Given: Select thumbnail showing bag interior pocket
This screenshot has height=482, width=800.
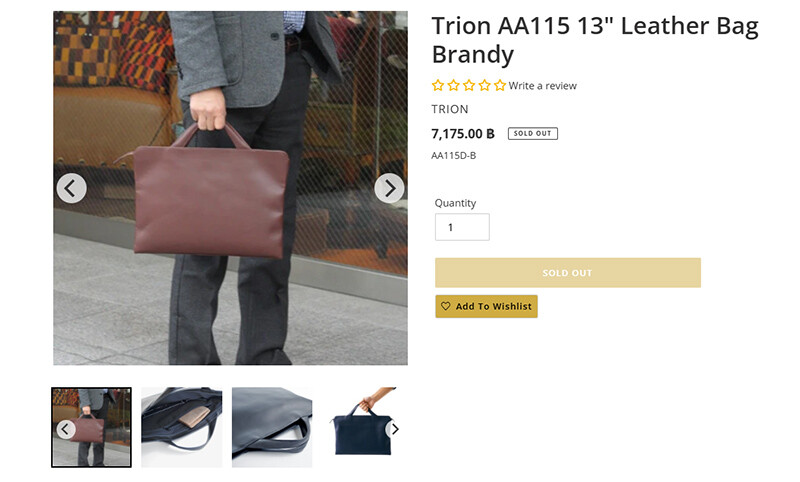Looking at the screenshot, I should click(182, 427).
